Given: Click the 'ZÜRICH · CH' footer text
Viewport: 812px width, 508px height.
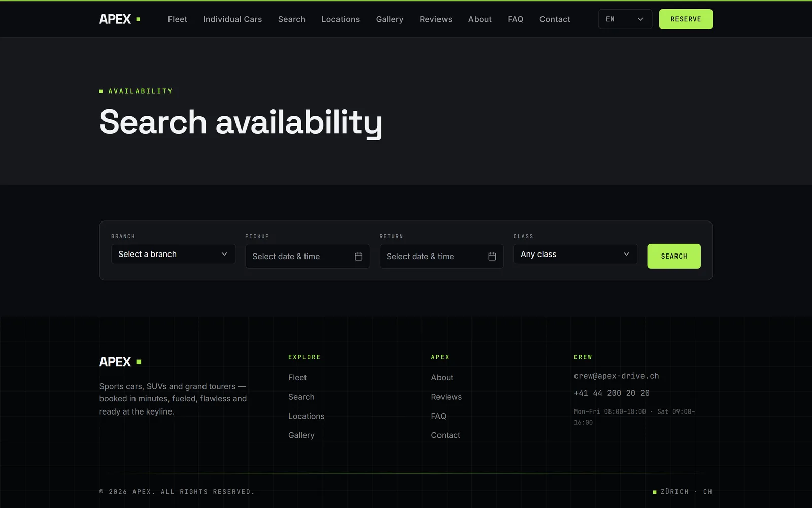Looking at the screenshot, I should click(x=686, y=492).
